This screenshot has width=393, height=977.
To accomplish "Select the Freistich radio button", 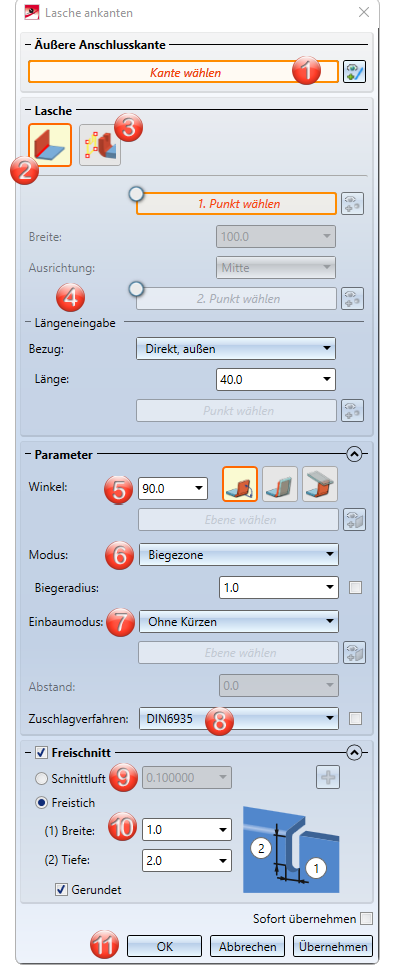I will tap(42, 803).
